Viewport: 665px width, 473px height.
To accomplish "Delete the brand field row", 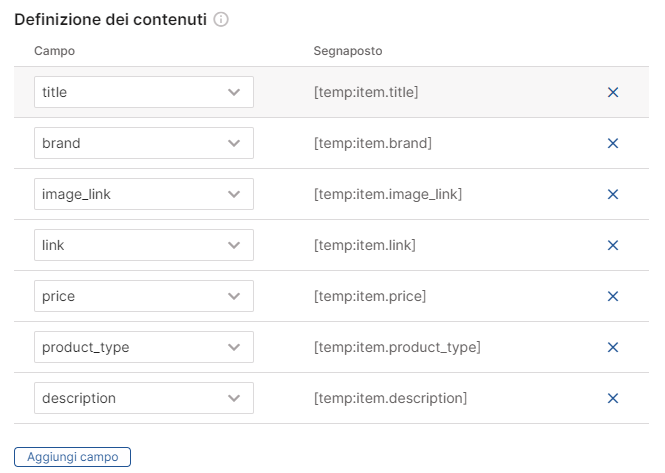I will (x=613, y=143).
